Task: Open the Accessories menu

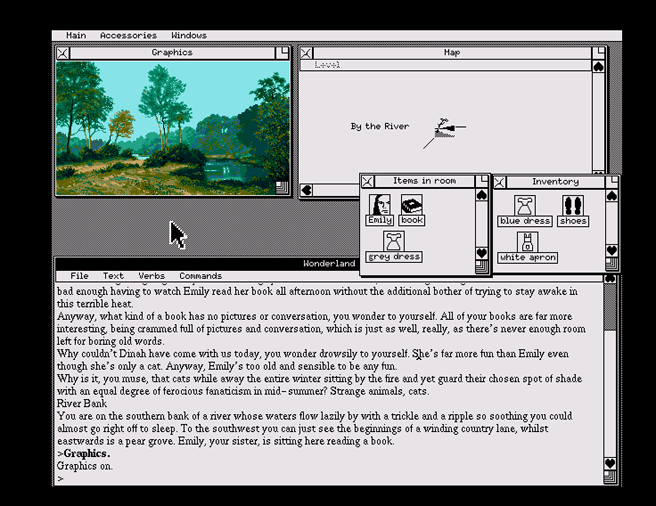Action: pyautogui.click(x=127, y=36)
